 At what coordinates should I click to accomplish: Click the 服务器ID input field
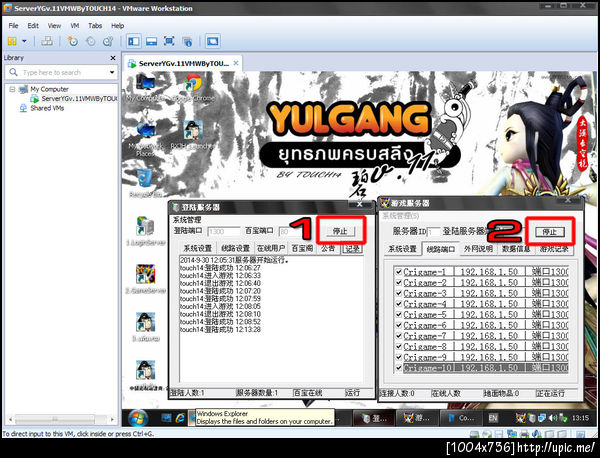click(434, 232)
